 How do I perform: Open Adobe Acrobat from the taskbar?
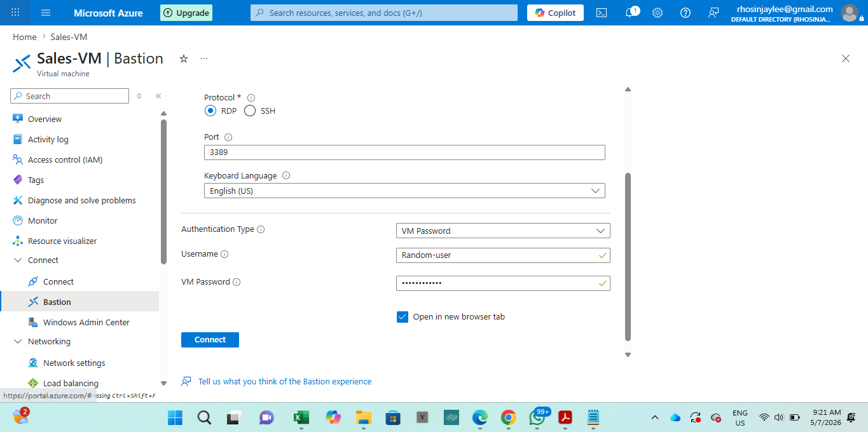pyautogui.click(x=565, y=417)
